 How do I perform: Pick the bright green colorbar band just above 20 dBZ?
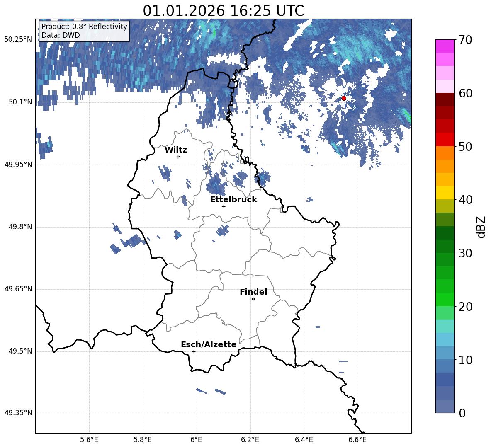(x=445, y=299)
